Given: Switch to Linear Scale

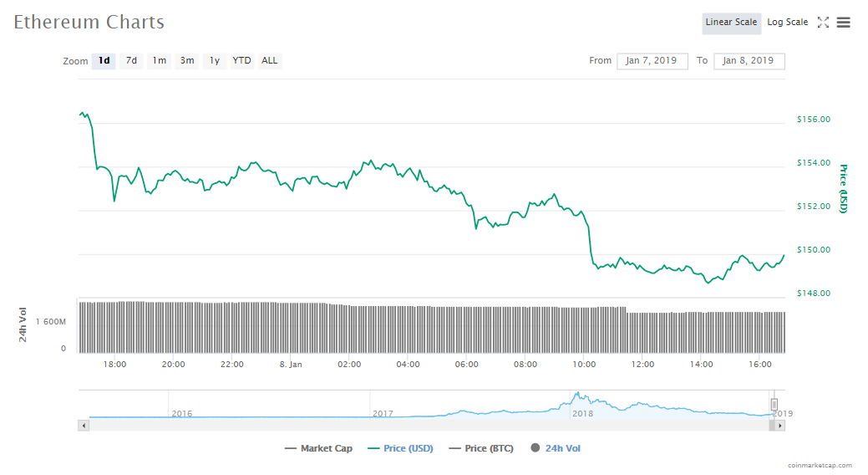Looking at the screenshot, I should 731,23.
